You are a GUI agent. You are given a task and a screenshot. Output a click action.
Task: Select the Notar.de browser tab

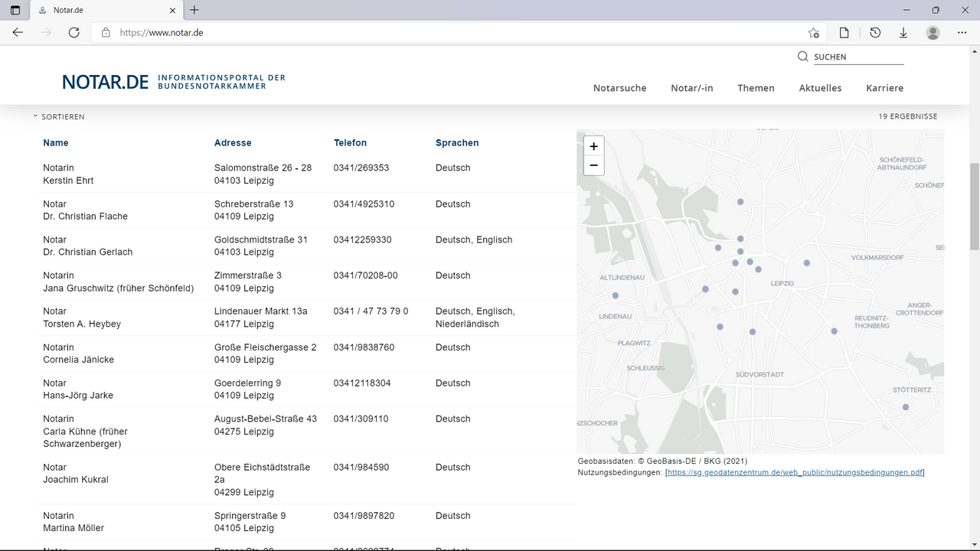pyautogui.click(x=106, y=10)
